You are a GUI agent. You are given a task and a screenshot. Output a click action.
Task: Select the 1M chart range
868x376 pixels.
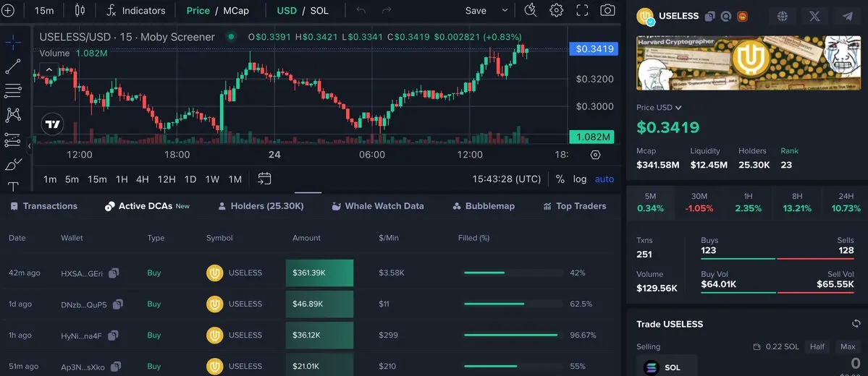235,179
